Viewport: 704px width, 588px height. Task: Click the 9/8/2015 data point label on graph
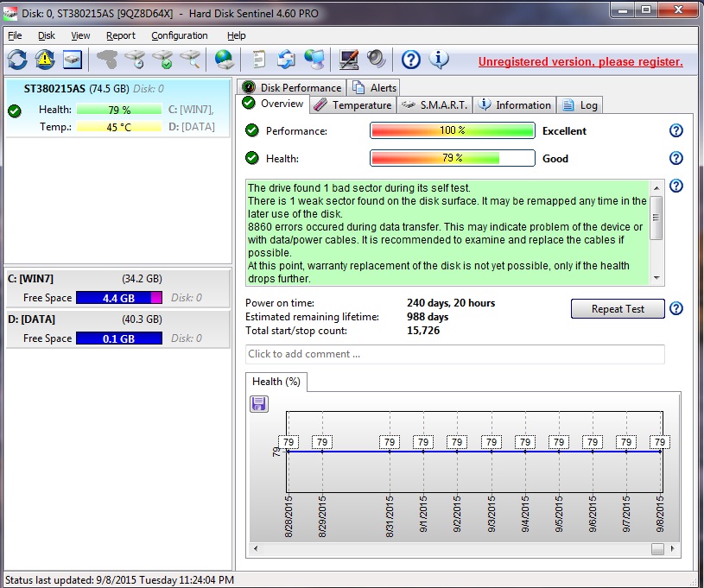[x=660, y=442]
